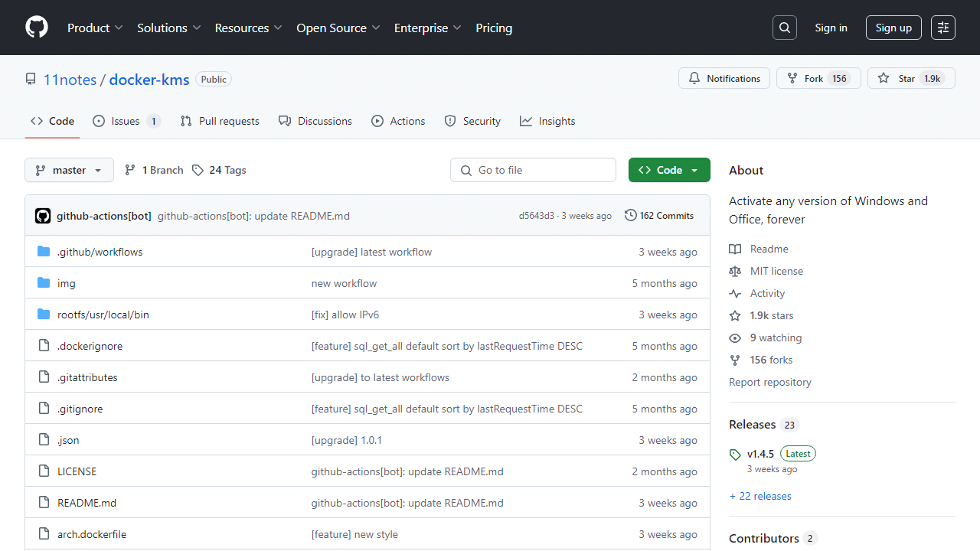Screen dimensions: 980x551
Task: Expand the Solutions menu
Action: click(169, 28)
